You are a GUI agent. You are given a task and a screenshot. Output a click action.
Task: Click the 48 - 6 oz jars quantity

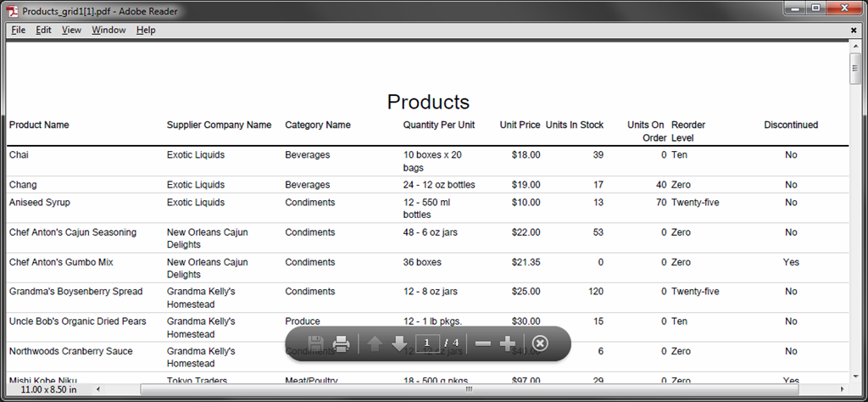[430, 232]
